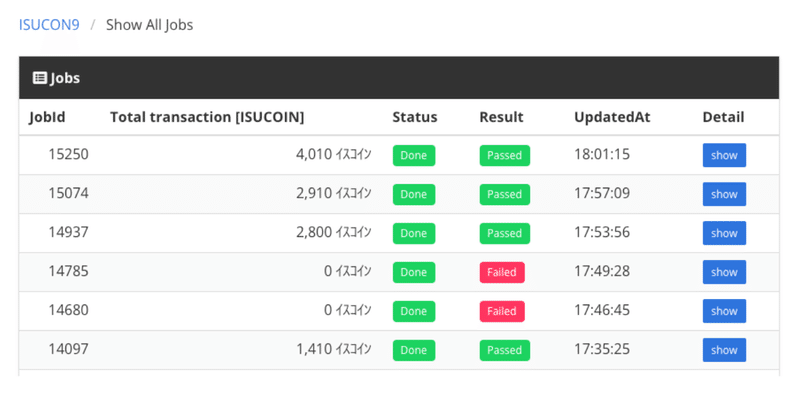Click the 17:49:28 updated time

click(602, 271)
